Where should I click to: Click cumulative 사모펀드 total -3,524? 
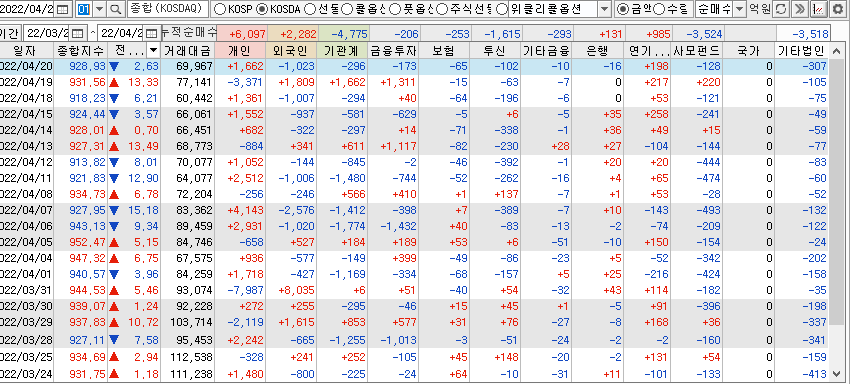pos(704,34)
